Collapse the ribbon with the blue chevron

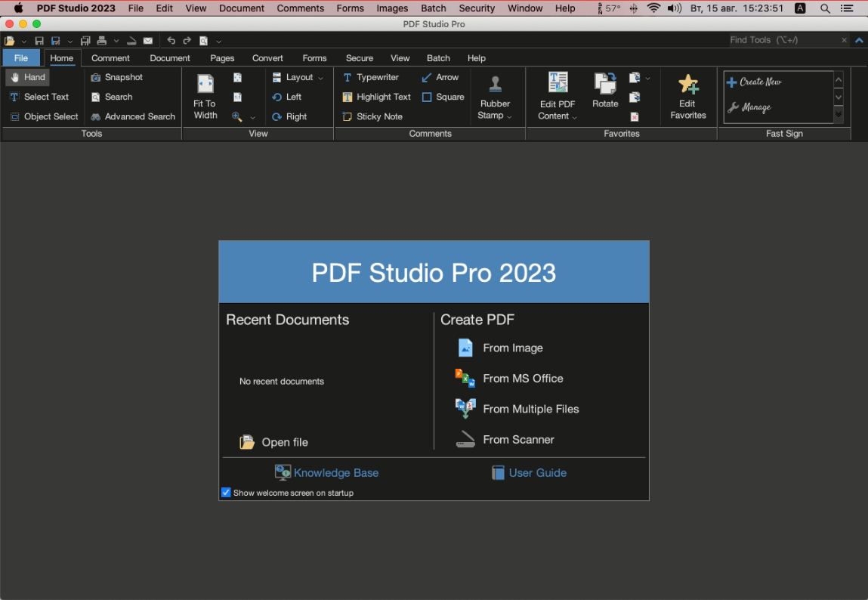pos(859,40)
